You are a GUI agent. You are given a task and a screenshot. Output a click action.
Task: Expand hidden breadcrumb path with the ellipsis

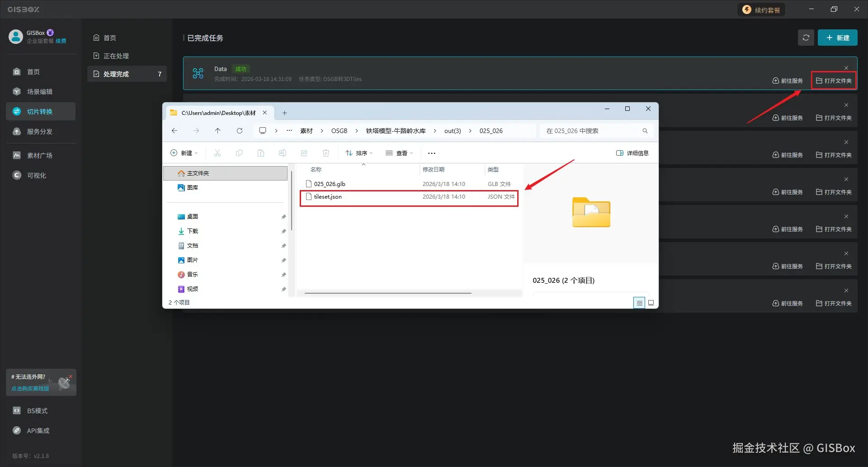pyautogui.click(x=289, y=131)
